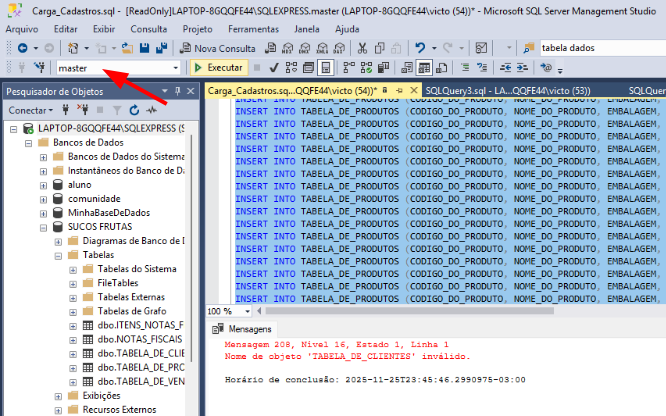Pin the Carga_Cadastros tab

tap(399, 91)
